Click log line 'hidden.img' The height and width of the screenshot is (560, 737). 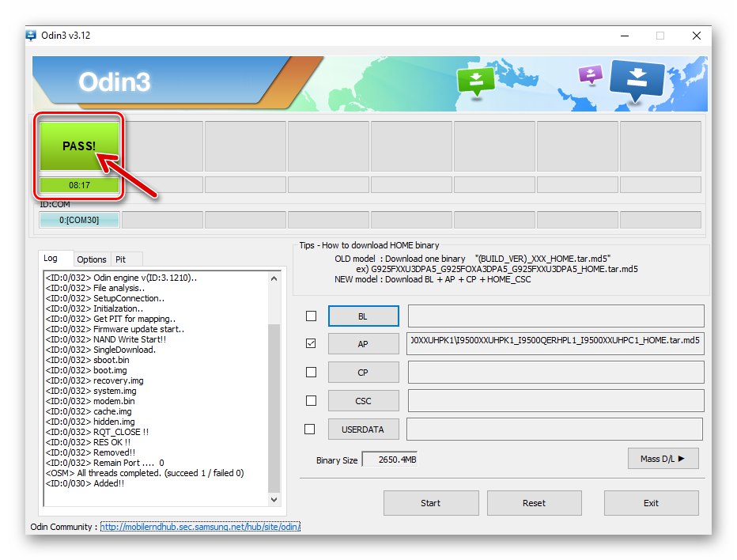click(x=90, y=422)
